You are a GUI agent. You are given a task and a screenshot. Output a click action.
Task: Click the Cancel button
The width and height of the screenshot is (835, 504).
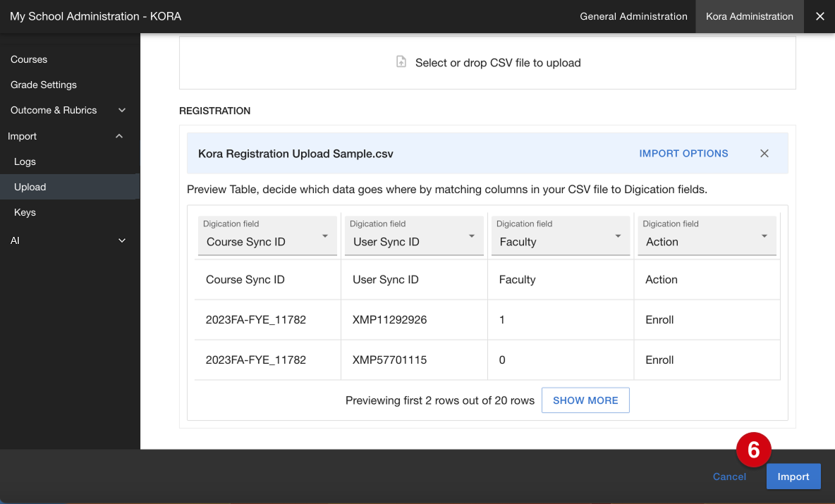coord(729,477)
